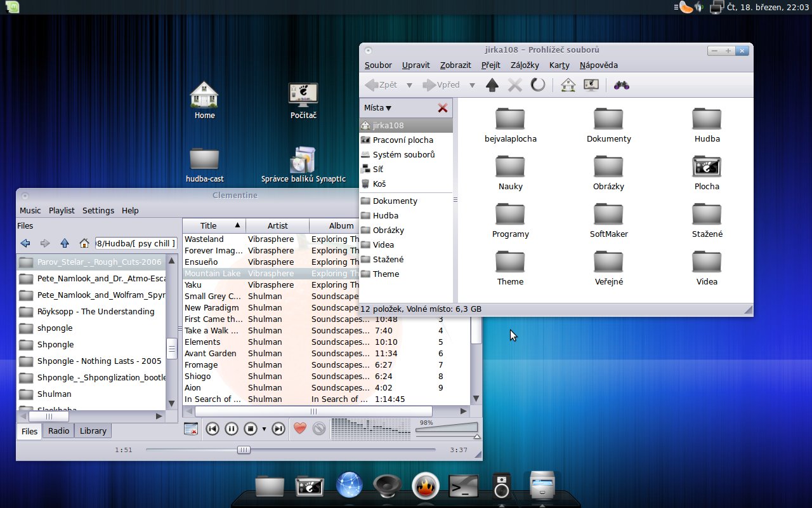Open search with the binoculars icon

coord(622,84)
